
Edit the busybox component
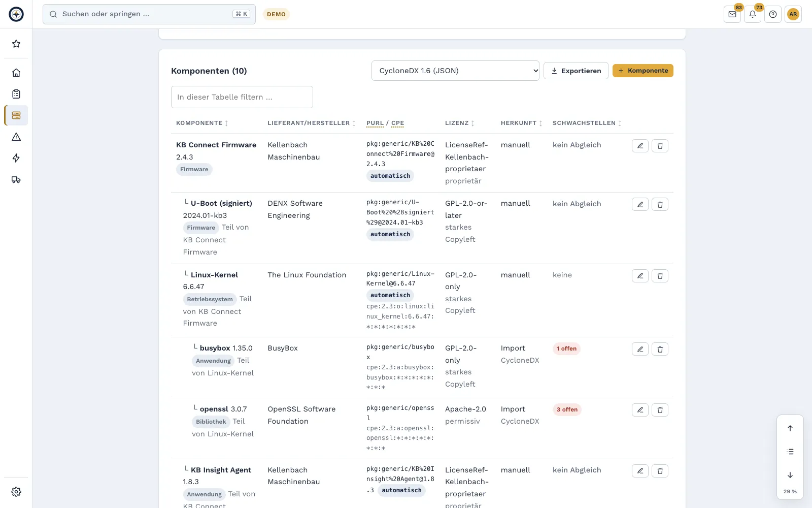(x=640, y=349)
